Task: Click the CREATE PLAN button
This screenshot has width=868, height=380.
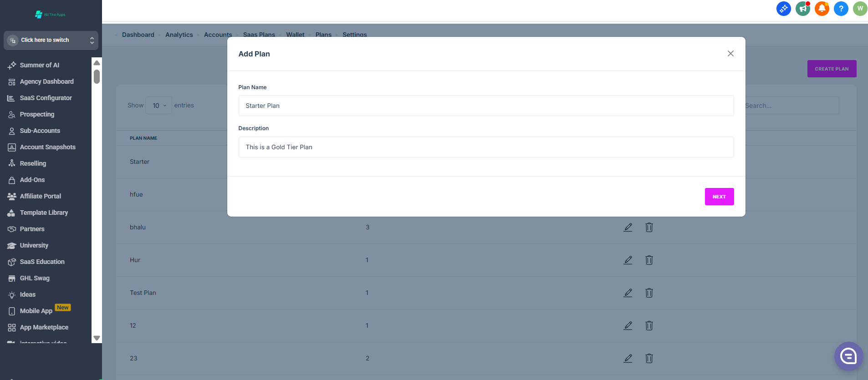Action: click(832, 69)
